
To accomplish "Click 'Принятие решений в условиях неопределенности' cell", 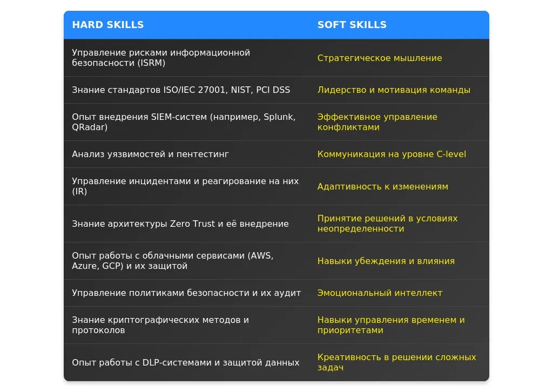I will (x=399, y=224).
